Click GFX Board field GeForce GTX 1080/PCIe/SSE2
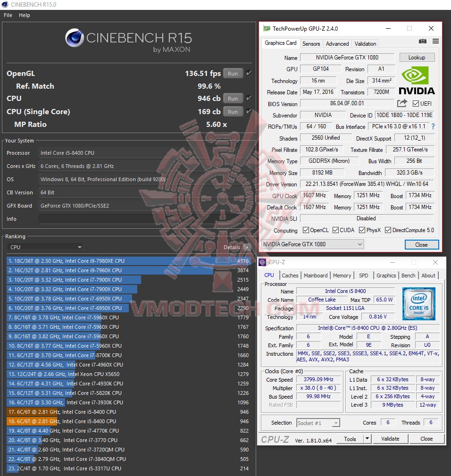The image size is (451, 476). 144,206
